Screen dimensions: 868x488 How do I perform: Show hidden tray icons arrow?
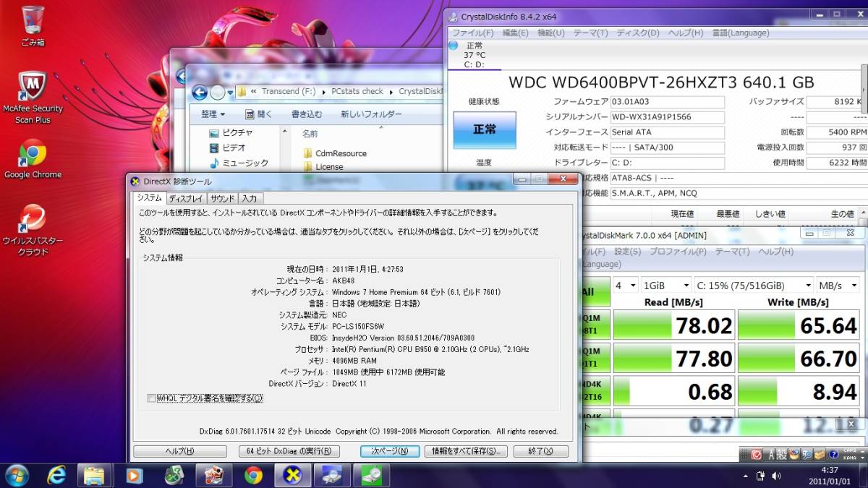(746, 476)
